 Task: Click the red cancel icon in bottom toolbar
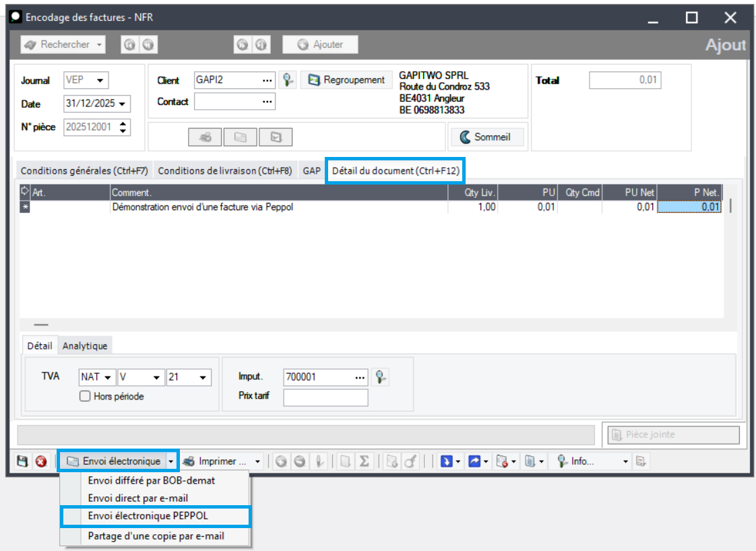[x=40, y=461]
